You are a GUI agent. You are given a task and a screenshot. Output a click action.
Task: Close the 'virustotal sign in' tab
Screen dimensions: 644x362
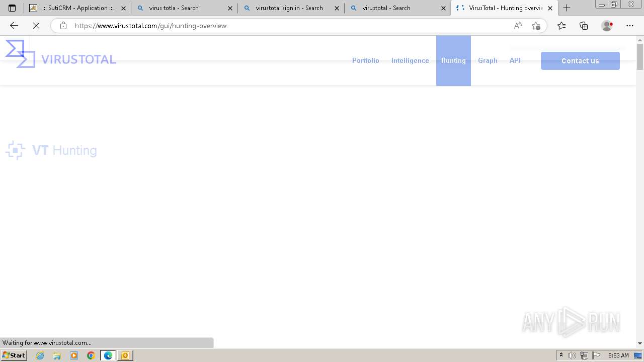(x=337, y=8)
